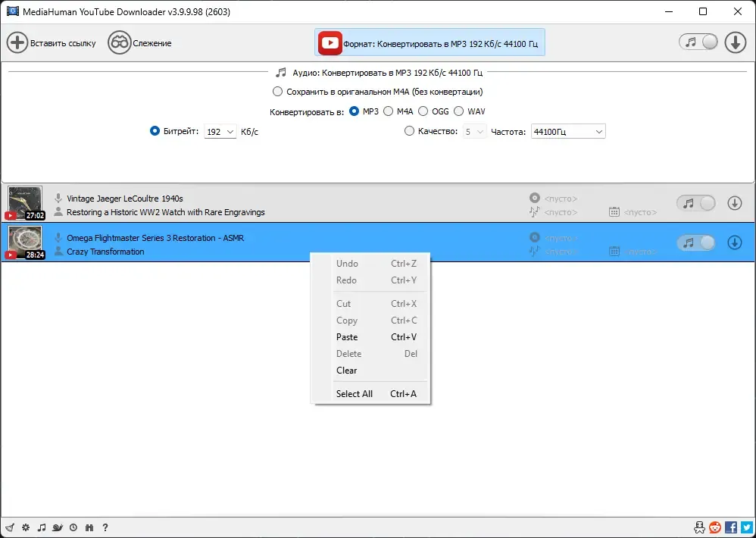The width and height of the screenshot is (756, 538).
Task: Click the Omega Flightmaster video thumbnail
Action: 25,242
